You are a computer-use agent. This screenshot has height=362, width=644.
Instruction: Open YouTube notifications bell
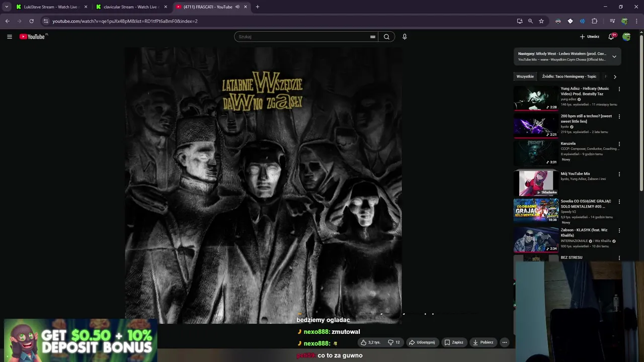click(611, 37)
